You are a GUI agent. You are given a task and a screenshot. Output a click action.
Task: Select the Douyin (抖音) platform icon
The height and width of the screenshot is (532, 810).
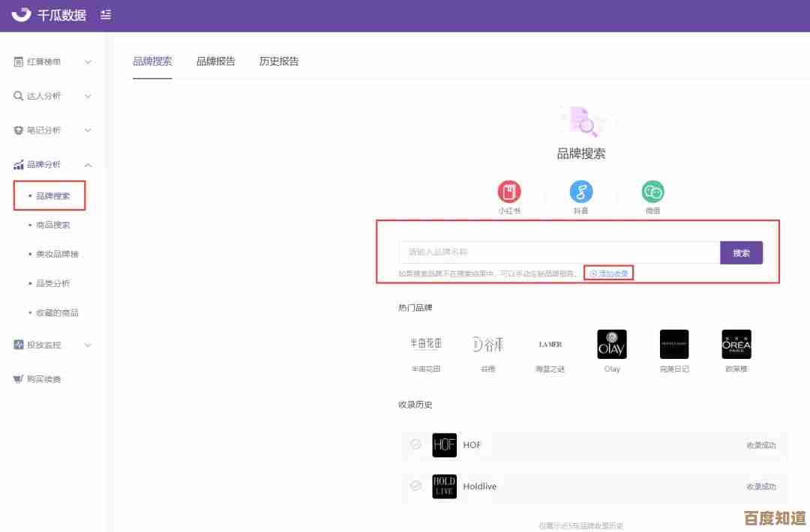581,193
